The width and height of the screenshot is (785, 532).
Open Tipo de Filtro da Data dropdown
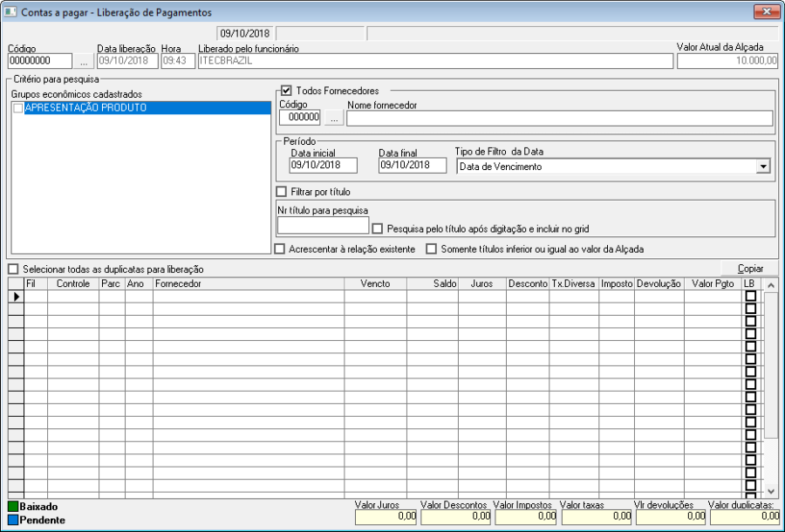coord(763,167)
